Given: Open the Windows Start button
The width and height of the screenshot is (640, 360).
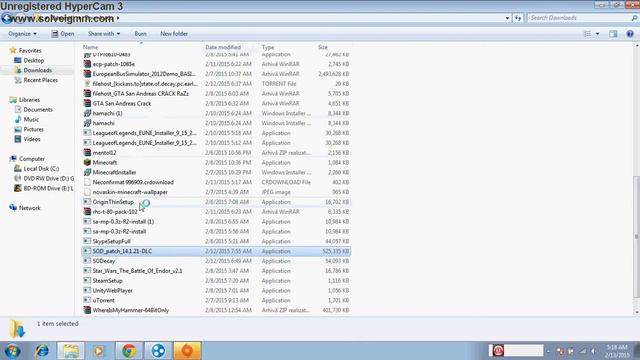Looking at the screenshot, I should click(13, 351).
